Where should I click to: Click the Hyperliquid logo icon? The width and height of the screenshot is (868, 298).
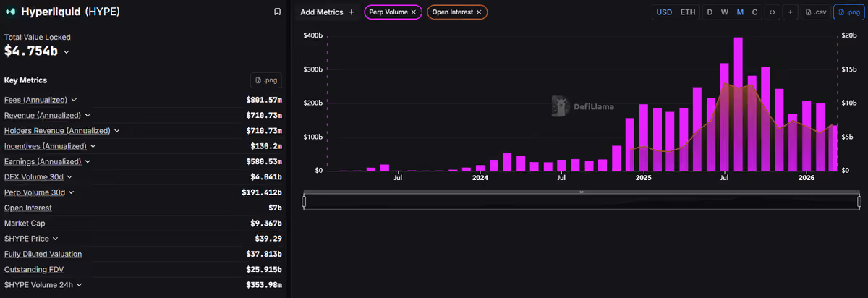coord(10,12)
